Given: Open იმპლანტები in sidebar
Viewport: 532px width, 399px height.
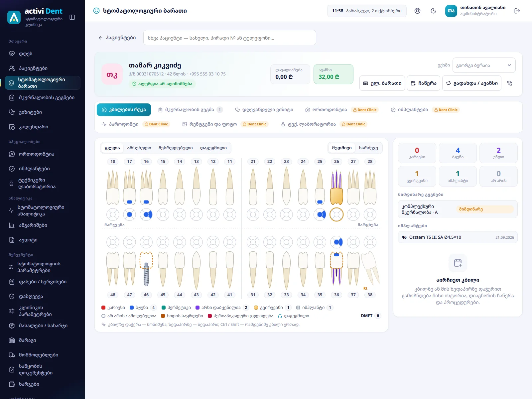Looking at the screenshot, I should click(43, 169).
